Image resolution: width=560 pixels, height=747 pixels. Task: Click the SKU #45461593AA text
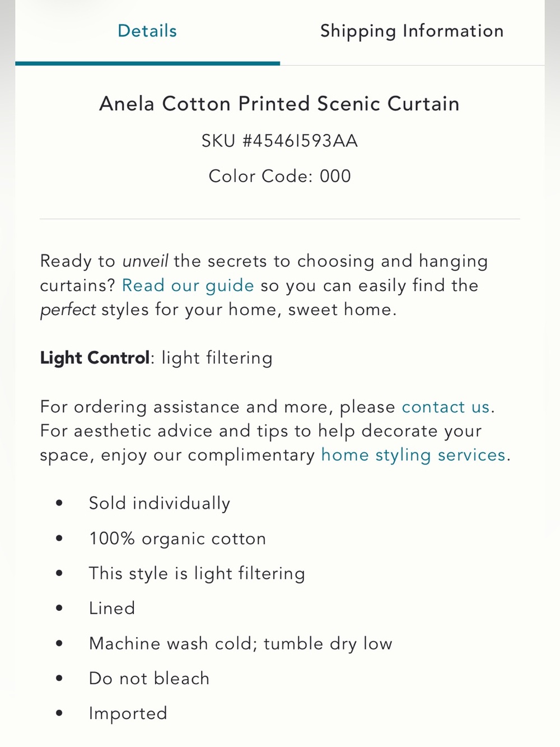(279, 140)
